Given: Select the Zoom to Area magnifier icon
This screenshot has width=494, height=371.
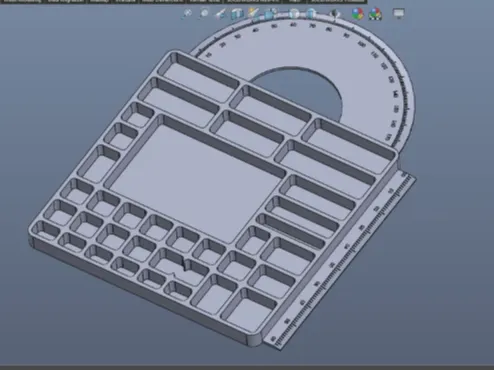Looking at the screenshot, I should click(x=203, y=14).
